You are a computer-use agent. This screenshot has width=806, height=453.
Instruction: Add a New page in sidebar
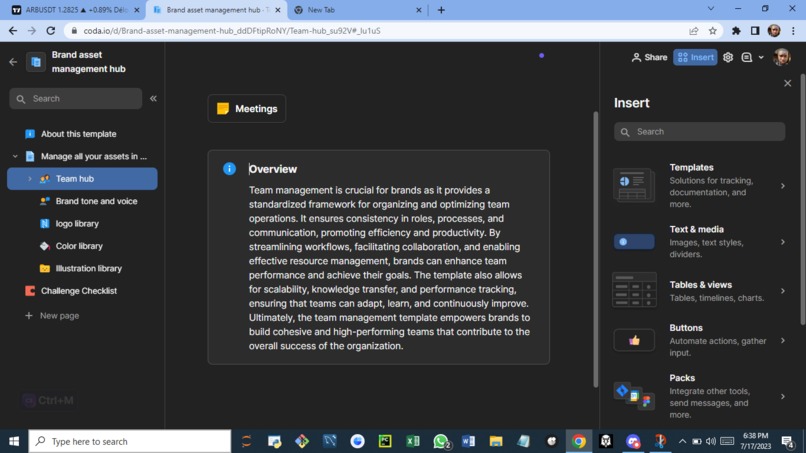(52, 315)
